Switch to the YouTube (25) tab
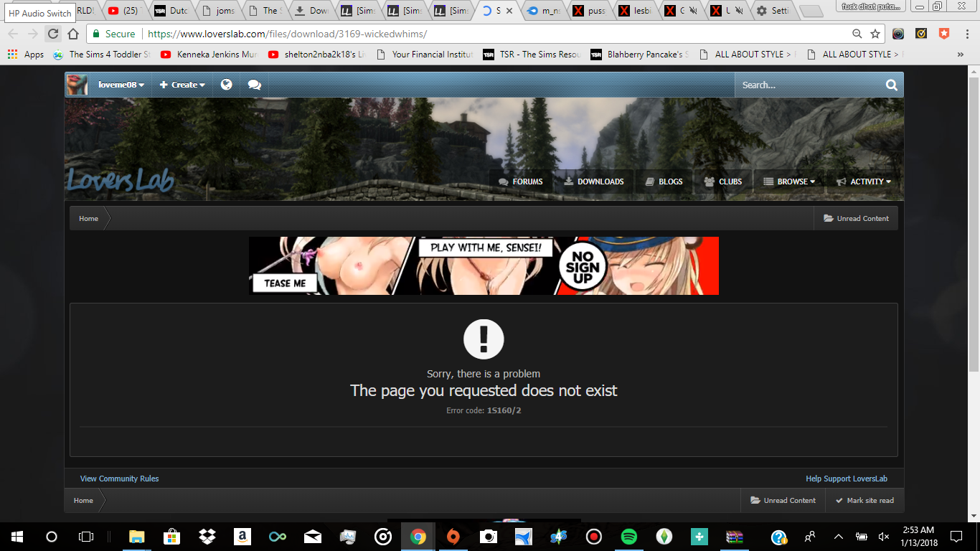The height and width of the screenshot is (551, 980). [123, 11]
